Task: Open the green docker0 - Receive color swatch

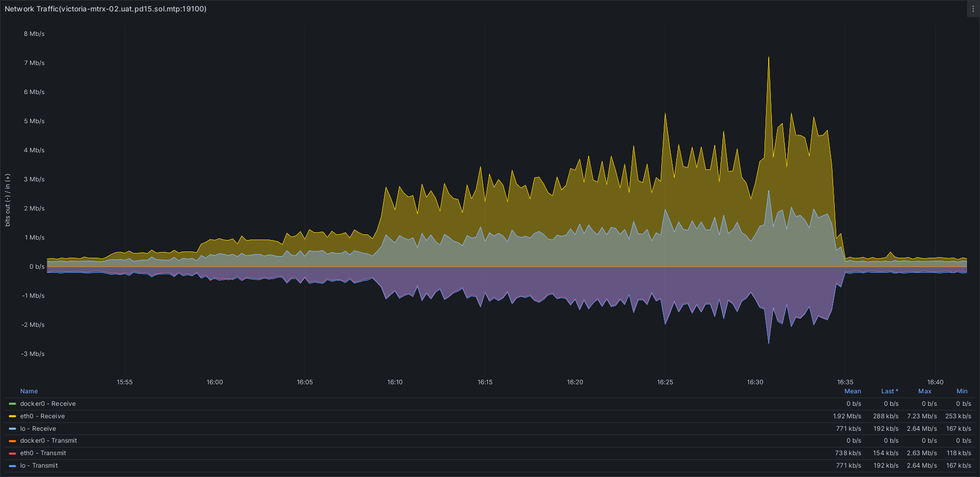Action: (12, 404)
